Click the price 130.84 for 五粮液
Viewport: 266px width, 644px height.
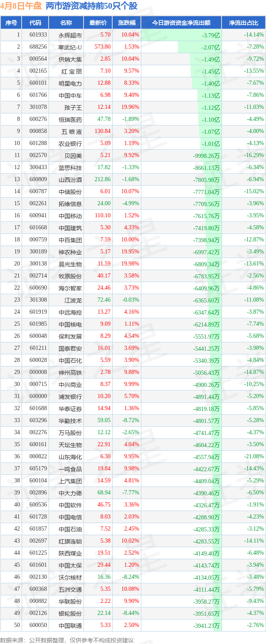(103, 132)
